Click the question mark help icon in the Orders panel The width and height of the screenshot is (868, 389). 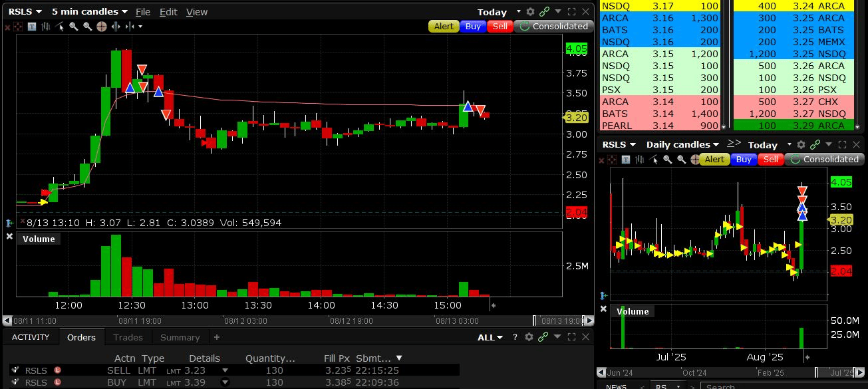click(x=515, y=337)
